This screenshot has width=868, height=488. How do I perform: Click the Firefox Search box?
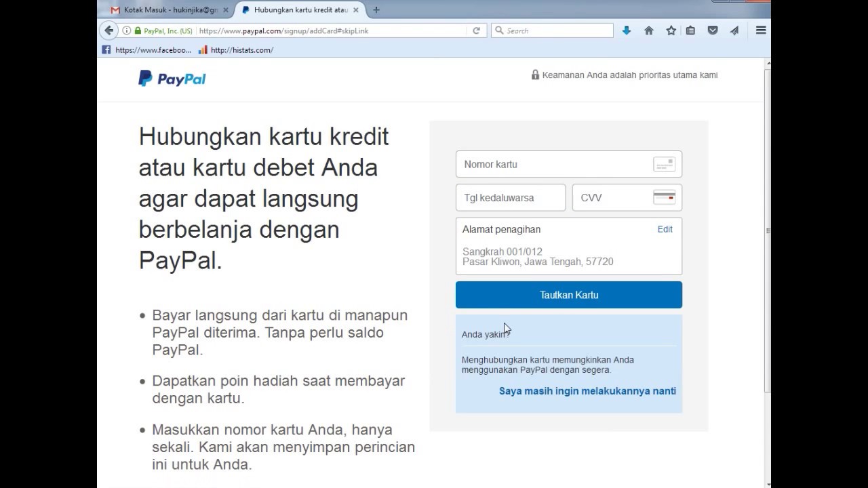tap(552, 30)
